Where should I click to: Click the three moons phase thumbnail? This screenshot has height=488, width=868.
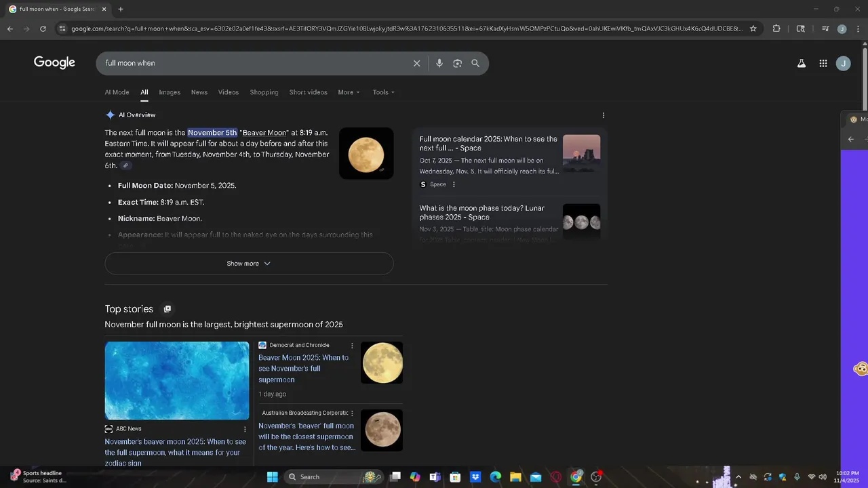click(x=581, y=222)
